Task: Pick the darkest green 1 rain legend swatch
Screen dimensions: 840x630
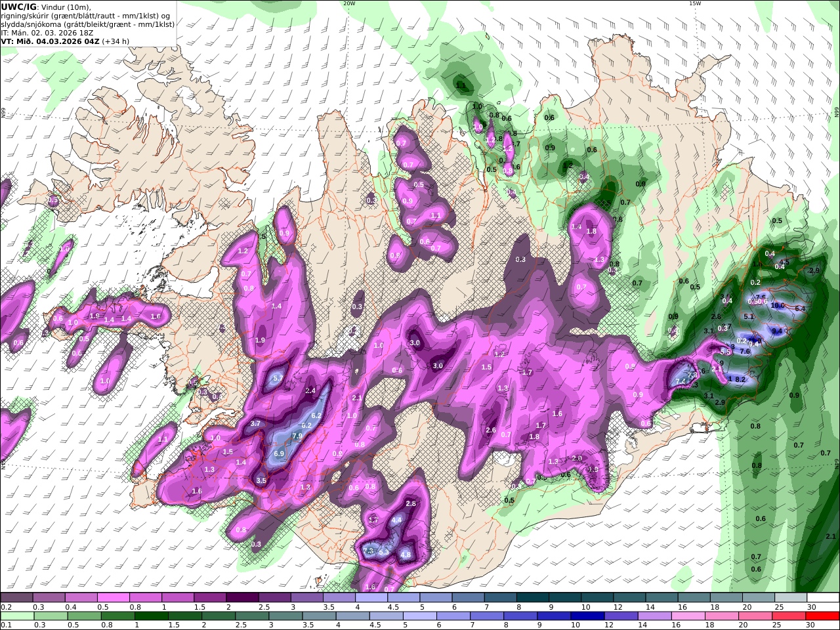Action: click(153, 616)
